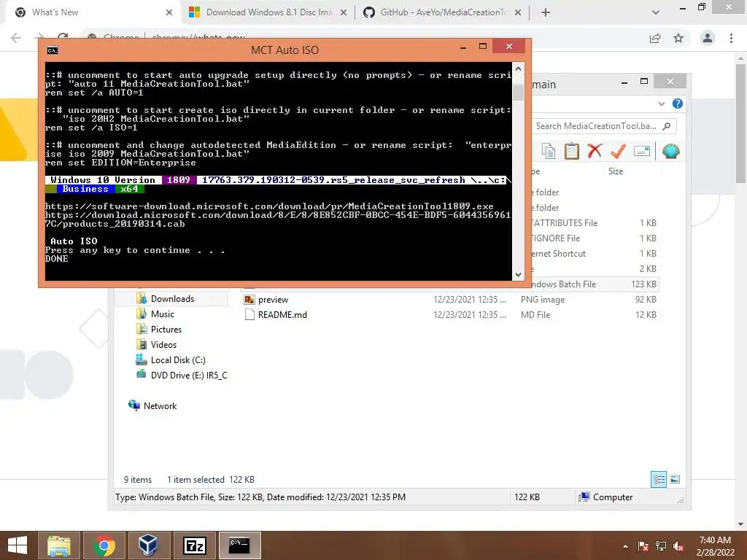Click the rename icon in Explorer toolbar
Screen dimensions: 747x560
coord(642,152)
